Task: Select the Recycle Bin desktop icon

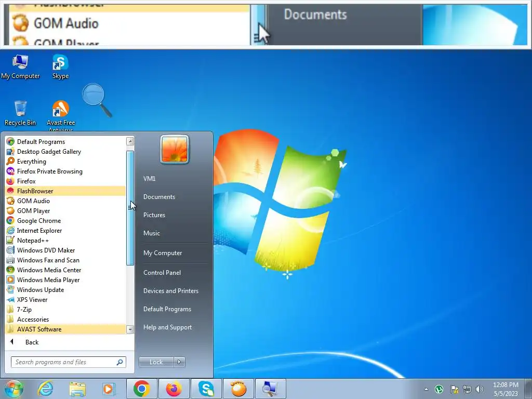Action: (x=20, y=113)
